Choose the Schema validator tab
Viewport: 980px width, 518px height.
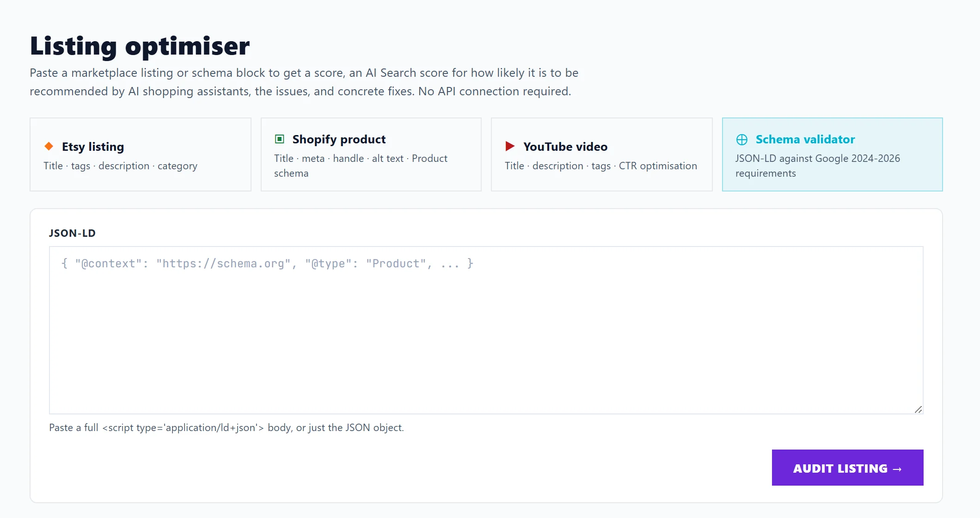click(832, 154)
